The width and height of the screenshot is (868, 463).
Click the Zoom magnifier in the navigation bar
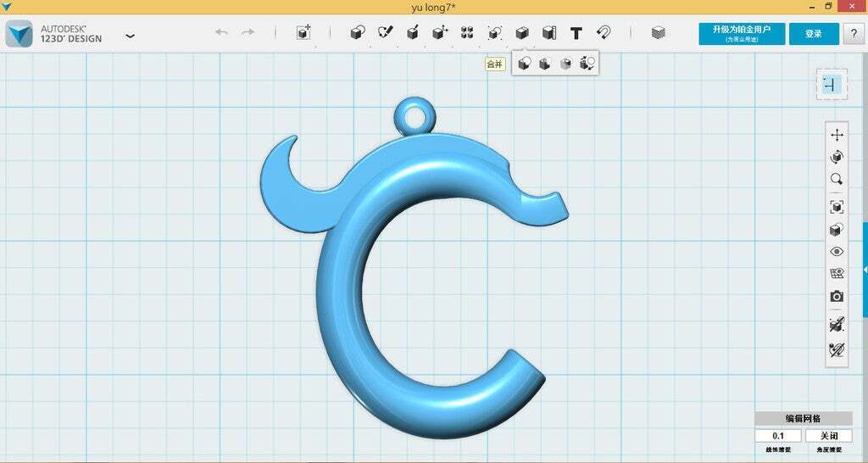[x=837, y=179]
